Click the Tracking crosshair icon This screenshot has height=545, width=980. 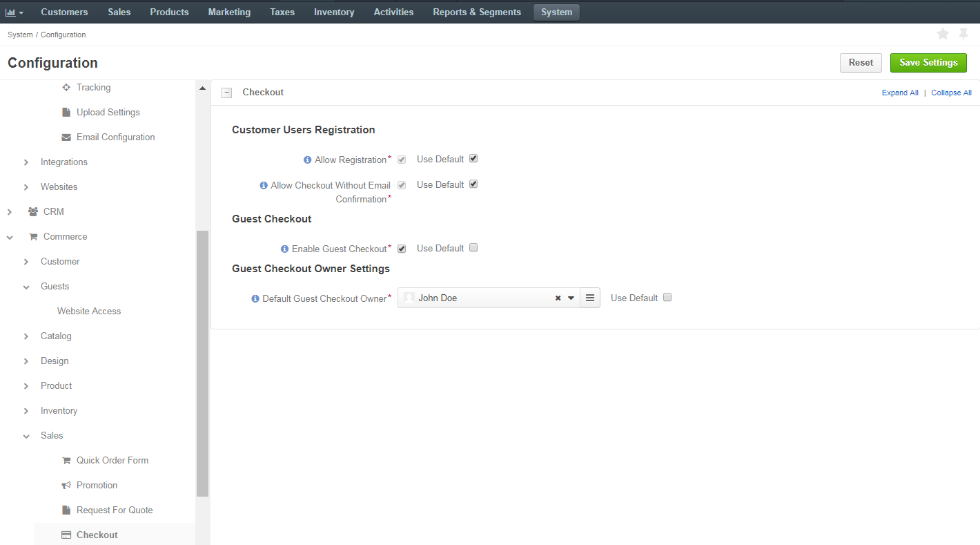66,87
